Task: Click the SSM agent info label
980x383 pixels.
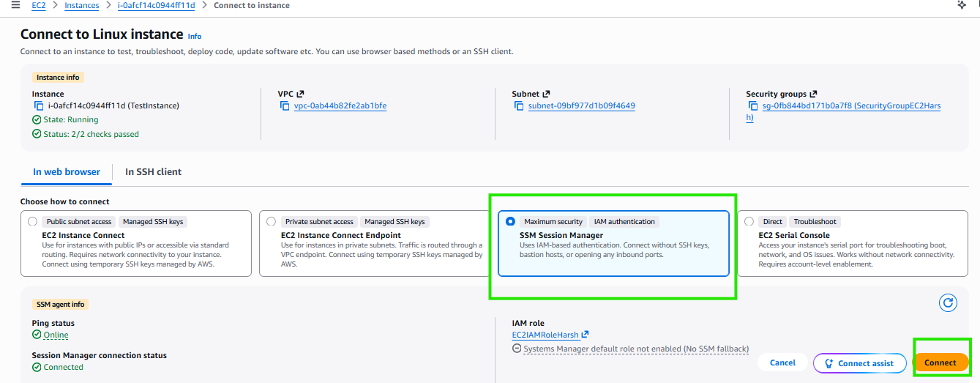Action: tap(61, 304)
